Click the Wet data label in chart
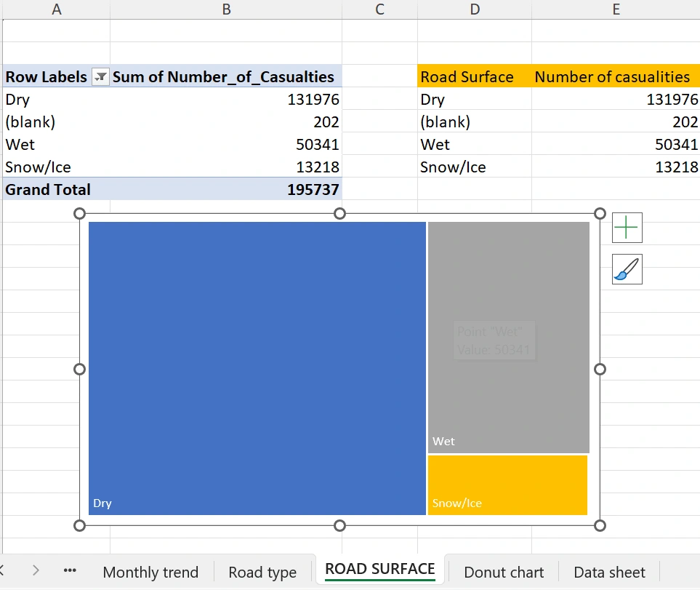Screen dimensions: 700x590 [x=443, y=442]
